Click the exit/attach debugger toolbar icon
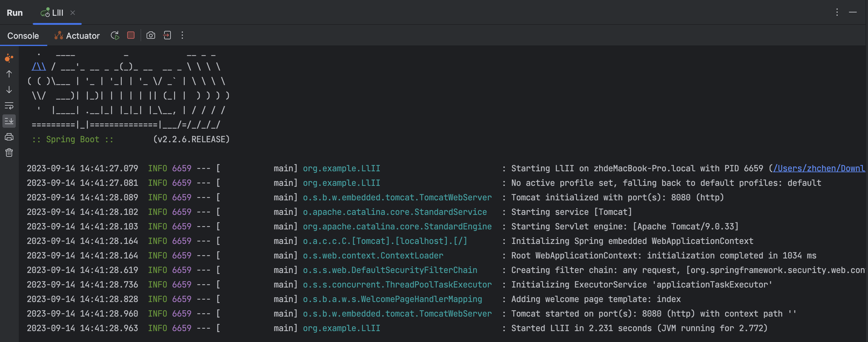The height and width of the screenshot is (342, 868). (167, 35)
